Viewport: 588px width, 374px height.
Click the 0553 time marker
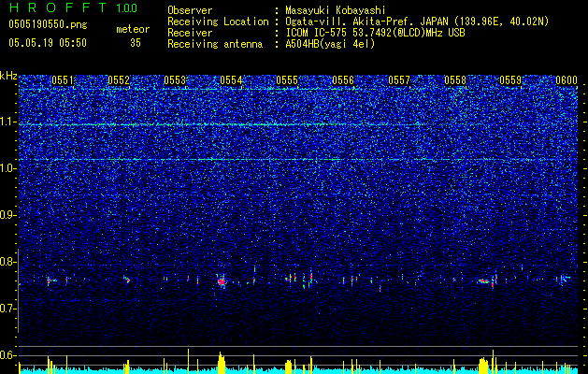tap(175, 80)
